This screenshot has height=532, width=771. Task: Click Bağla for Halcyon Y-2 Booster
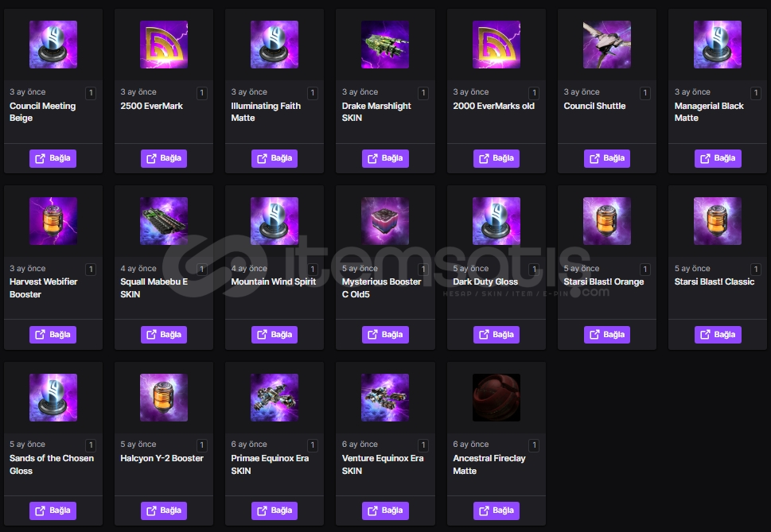pyautogui.click(x=164, y=511)
